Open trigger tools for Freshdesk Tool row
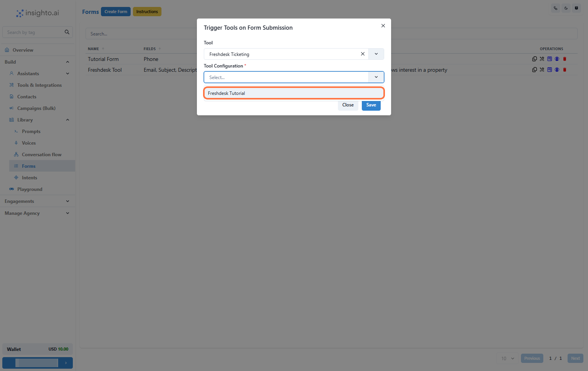The height and width of the screenshot is (371, 588). click(542, 70)
